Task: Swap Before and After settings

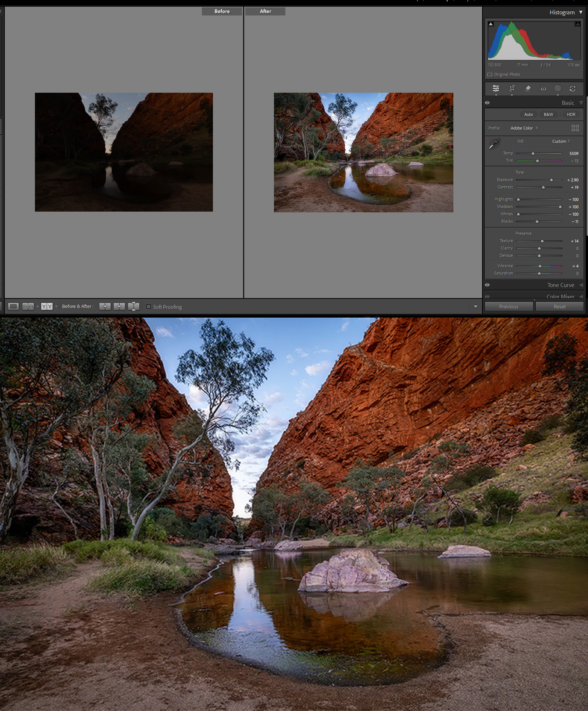Action: pos(133,307)
